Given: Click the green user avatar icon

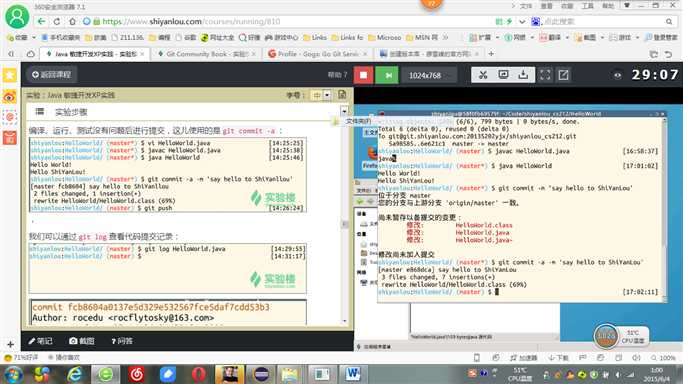Looking at the screenshot, I should 17,17.
